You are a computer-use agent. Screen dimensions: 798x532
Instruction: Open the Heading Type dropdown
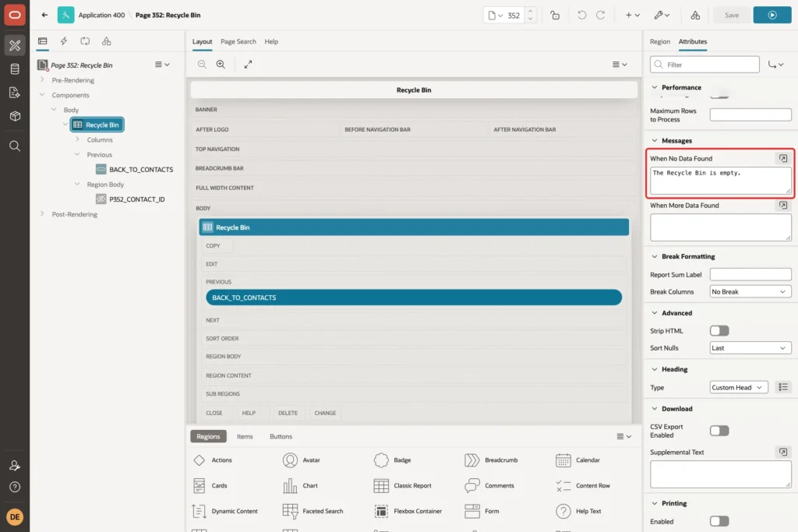tap(739, 387)
